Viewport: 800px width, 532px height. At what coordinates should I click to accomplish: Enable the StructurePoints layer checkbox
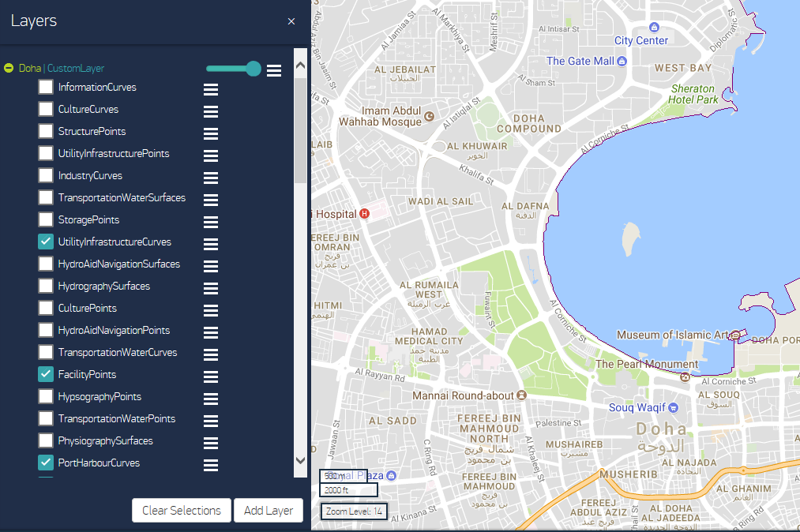pos(46,131)
